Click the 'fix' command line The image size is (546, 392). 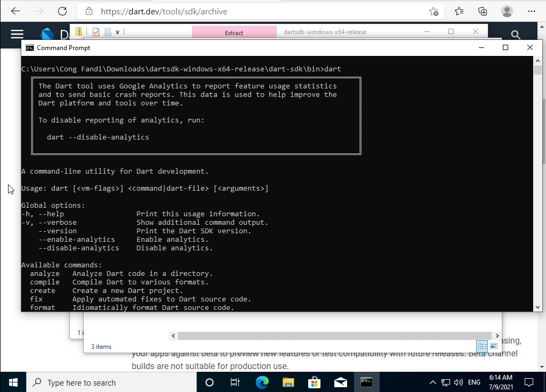tap(140, 299)
